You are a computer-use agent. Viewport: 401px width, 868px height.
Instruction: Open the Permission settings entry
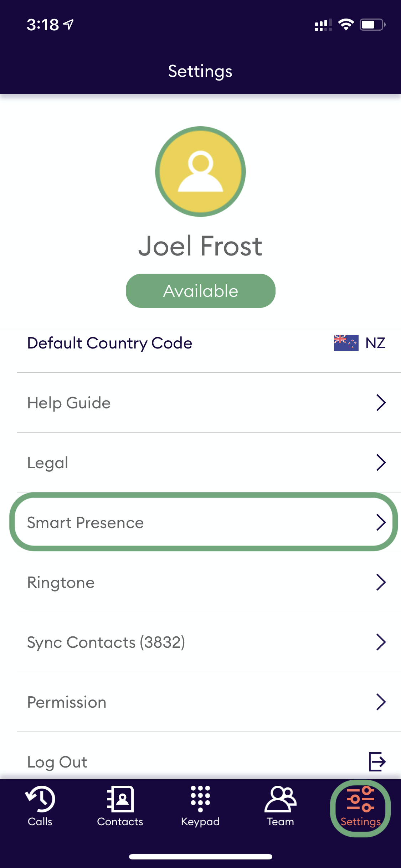67,702
